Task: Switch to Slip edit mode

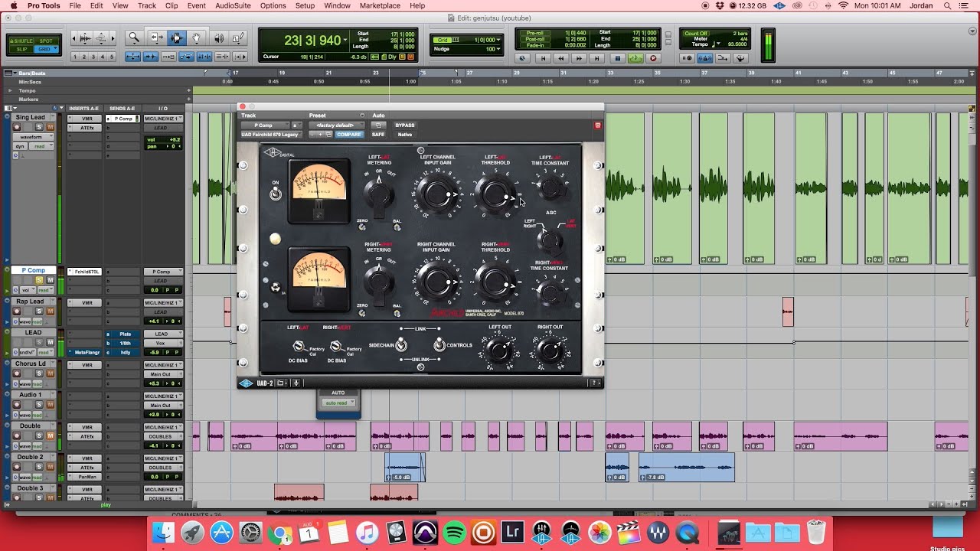Action: pyautogui.click(x=23, y=49)
